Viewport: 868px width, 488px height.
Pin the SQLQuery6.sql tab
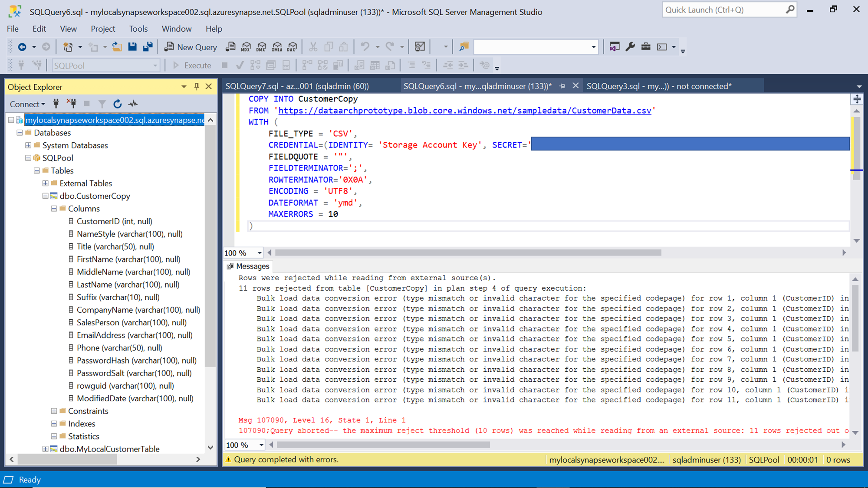[x=562, y=86]
